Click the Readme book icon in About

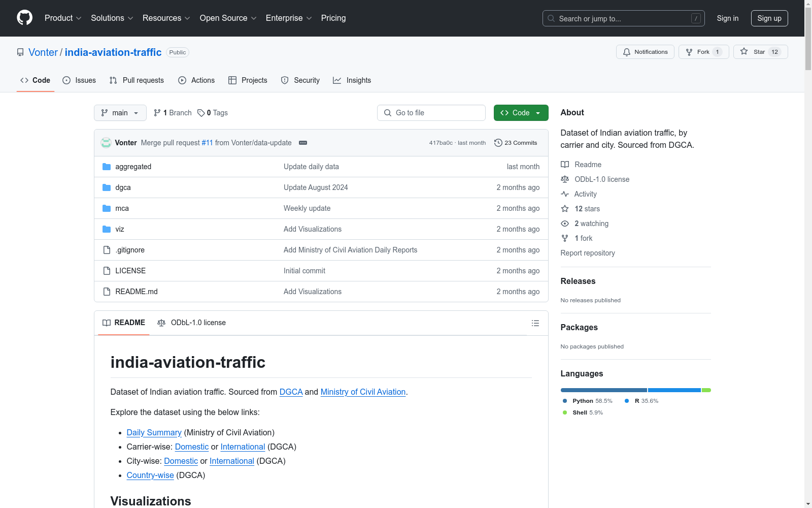pyautogui.click(x=565, y=165)
